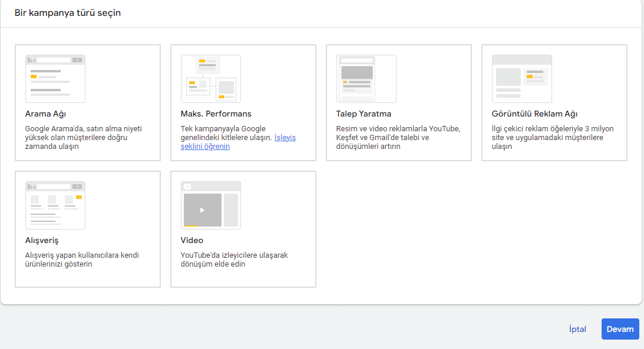Click İptal to cancel campaign creation
The image size is (644, 349).
(x=577, y=329)
